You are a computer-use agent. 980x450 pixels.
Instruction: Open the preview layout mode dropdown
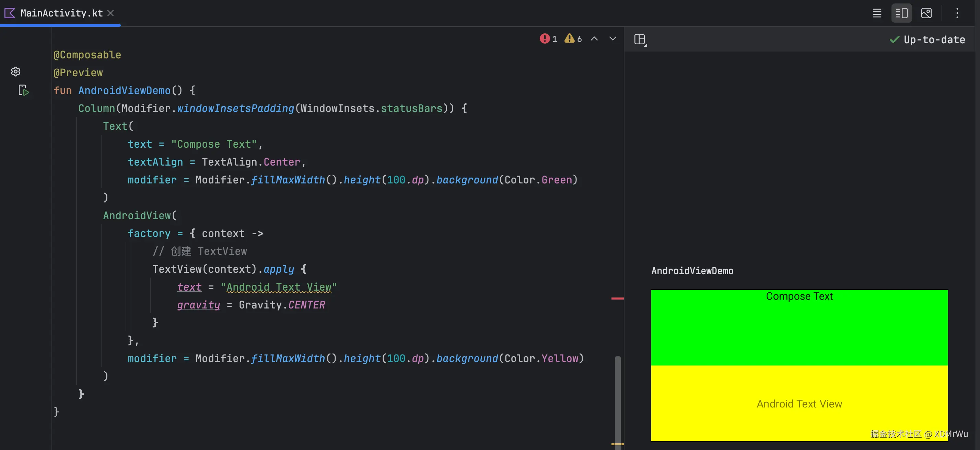640,40
